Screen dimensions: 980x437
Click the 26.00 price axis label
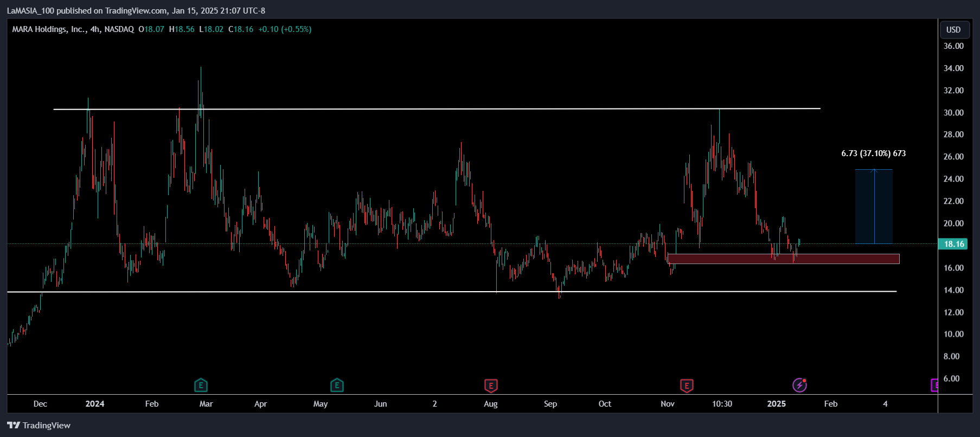click(953, 157)
